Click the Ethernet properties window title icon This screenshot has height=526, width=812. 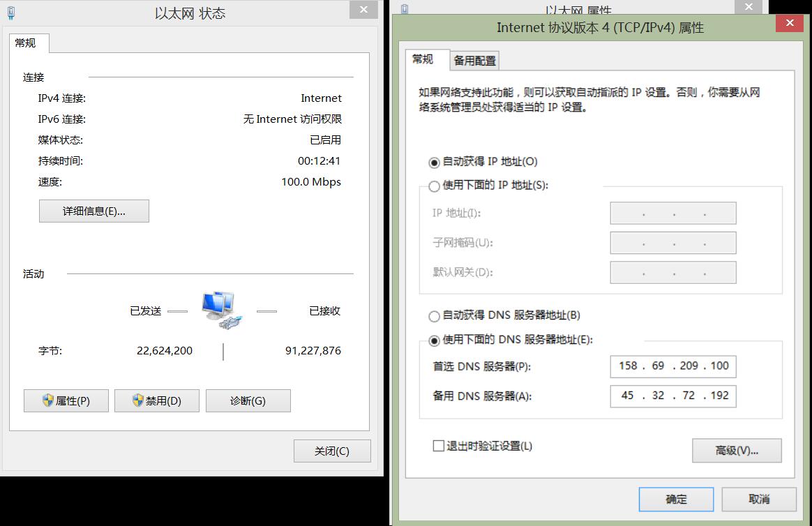(x=405, y=9)
